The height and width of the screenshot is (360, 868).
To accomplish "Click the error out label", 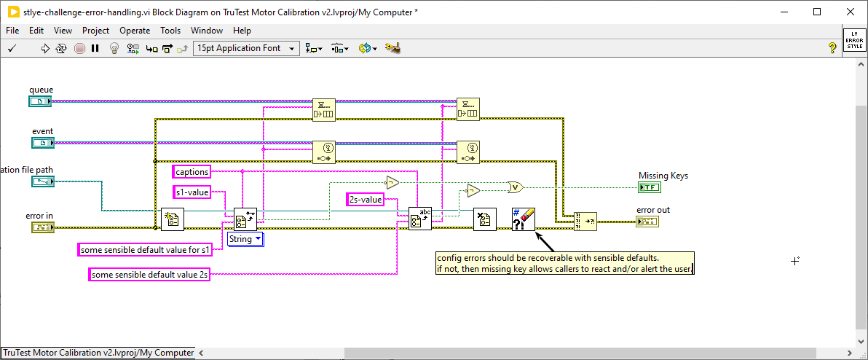I will coord(653,210).
